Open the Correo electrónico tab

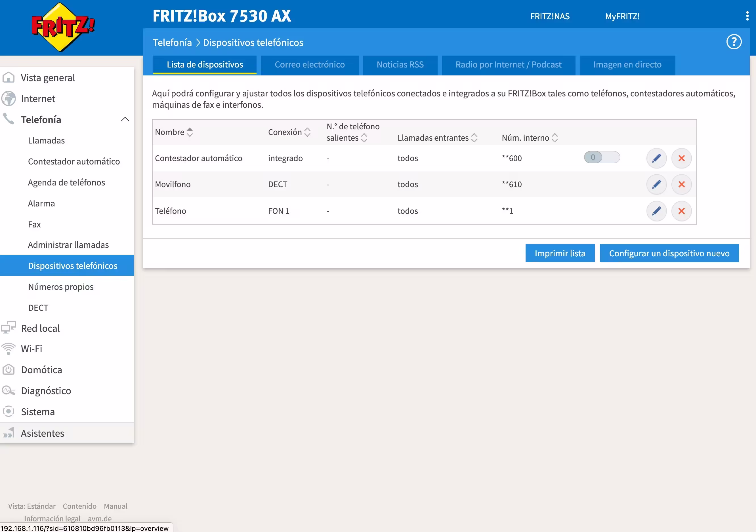coord(310,65)
